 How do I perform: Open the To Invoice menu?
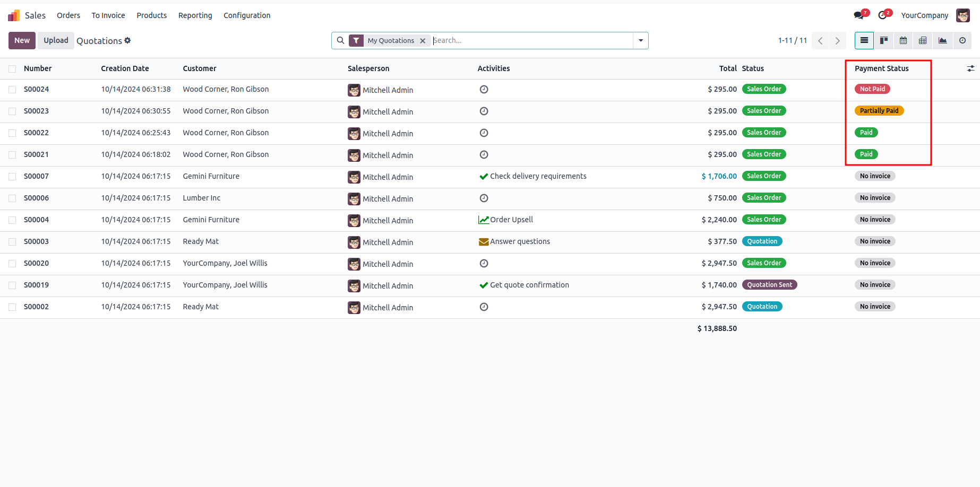pos(108,15)
